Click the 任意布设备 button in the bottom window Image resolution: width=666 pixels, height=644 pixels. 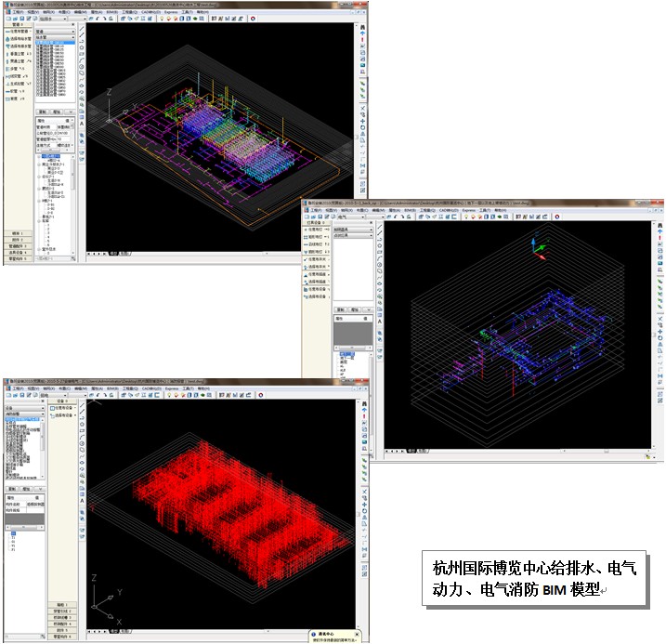62,406
